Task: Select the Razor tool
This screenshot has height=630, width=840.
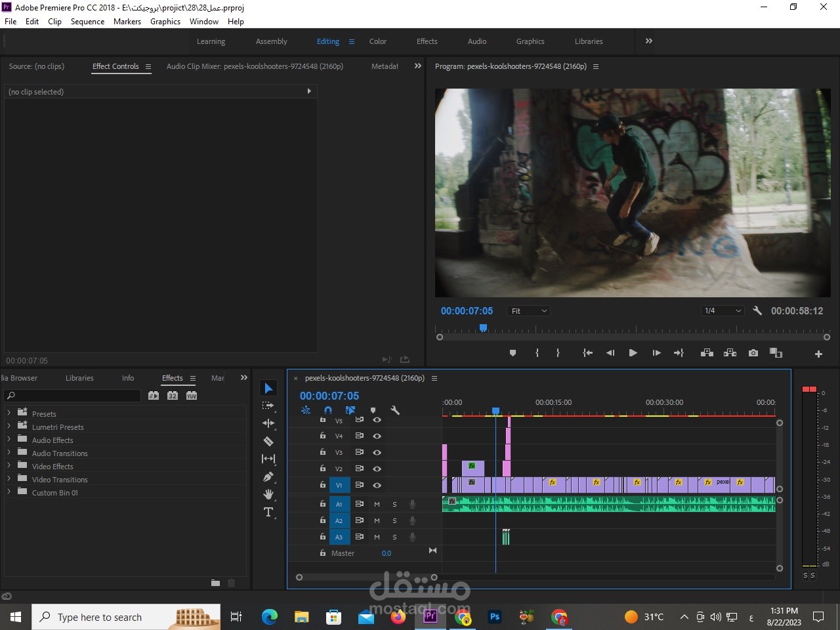Action: pos(268,441)
